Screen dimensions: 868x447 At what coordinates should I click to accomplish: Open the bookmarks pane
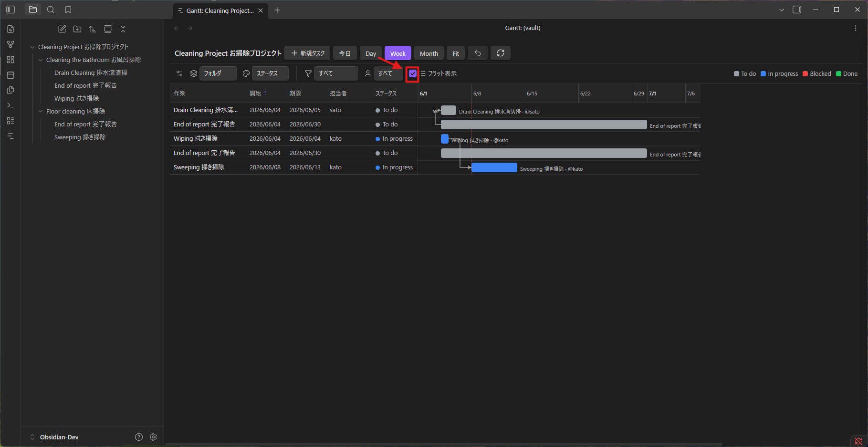pos(68,10)
